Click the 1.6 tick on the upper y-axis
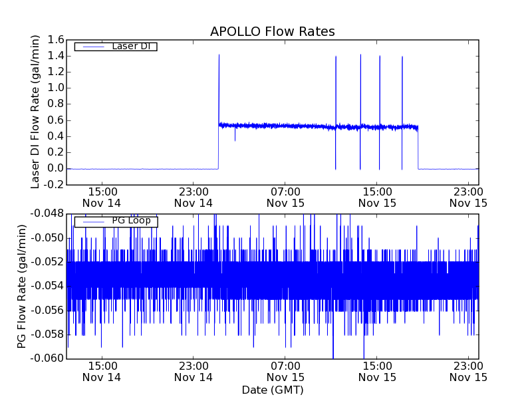 click(x=55, y=40)
